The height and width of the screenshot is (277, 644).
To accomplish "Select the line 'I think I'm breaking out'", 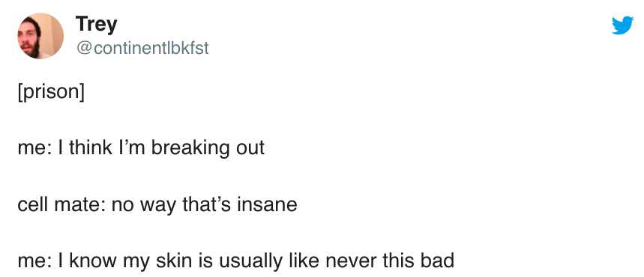I will (x=162, y=147).
